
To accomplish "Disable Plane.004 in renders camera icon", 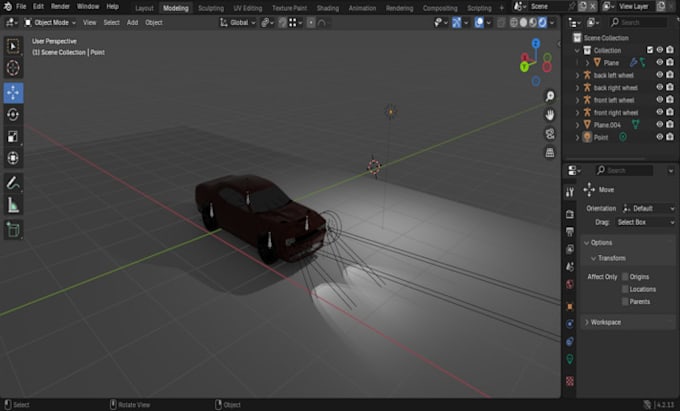I will pos(670,124).
